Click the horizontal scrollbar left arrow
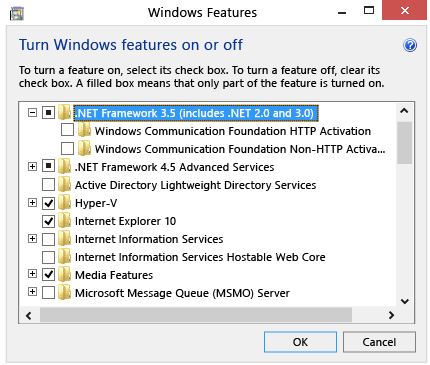The image size is (430, 365). coord(29,315)
